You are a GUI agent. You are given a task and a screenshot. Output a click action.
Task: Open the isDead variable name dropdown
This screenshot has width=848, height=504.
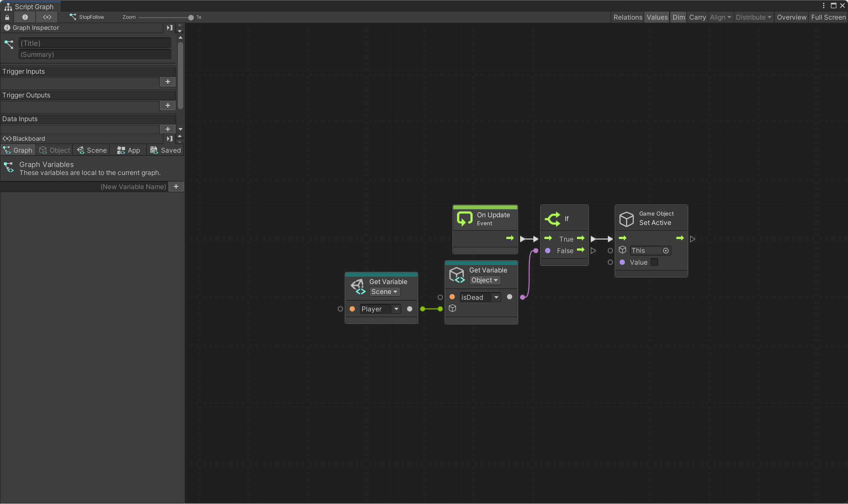(496, 297)
